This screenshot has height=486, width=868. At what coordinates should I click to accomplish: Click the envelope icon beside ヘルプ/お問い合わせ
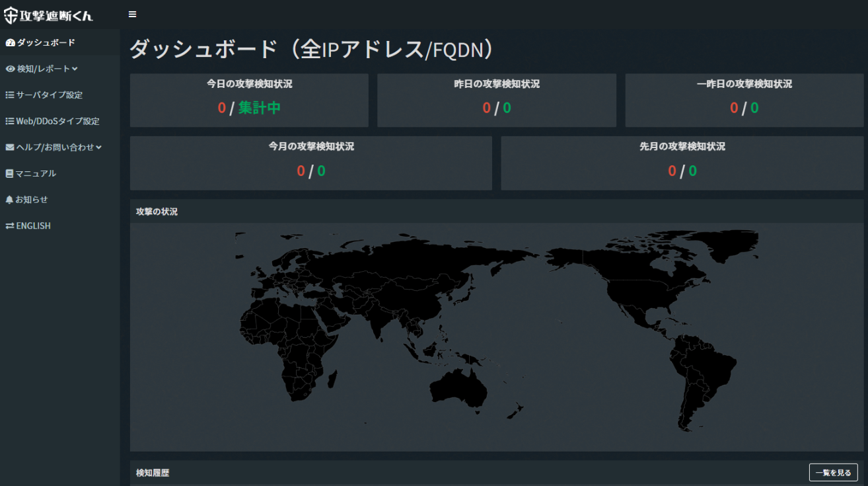click(10, 147)
